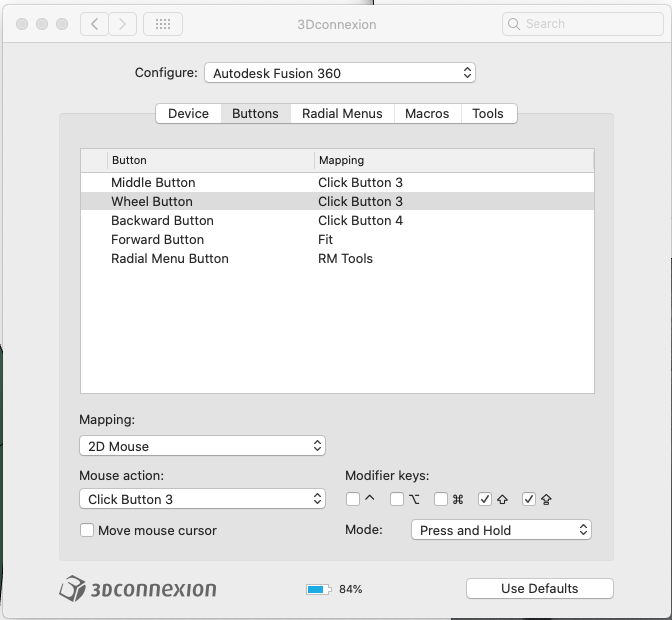This screenshot has width=672, height=620.
Task: Open the Configure application dropdown
Action: [x=340, y=73]
